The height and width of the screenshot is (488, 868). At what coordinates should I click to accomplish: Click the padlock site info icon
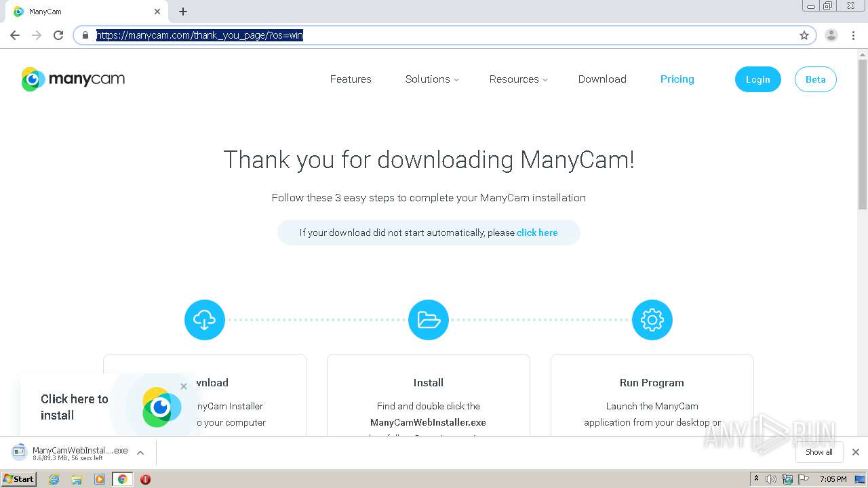point(85,35)
